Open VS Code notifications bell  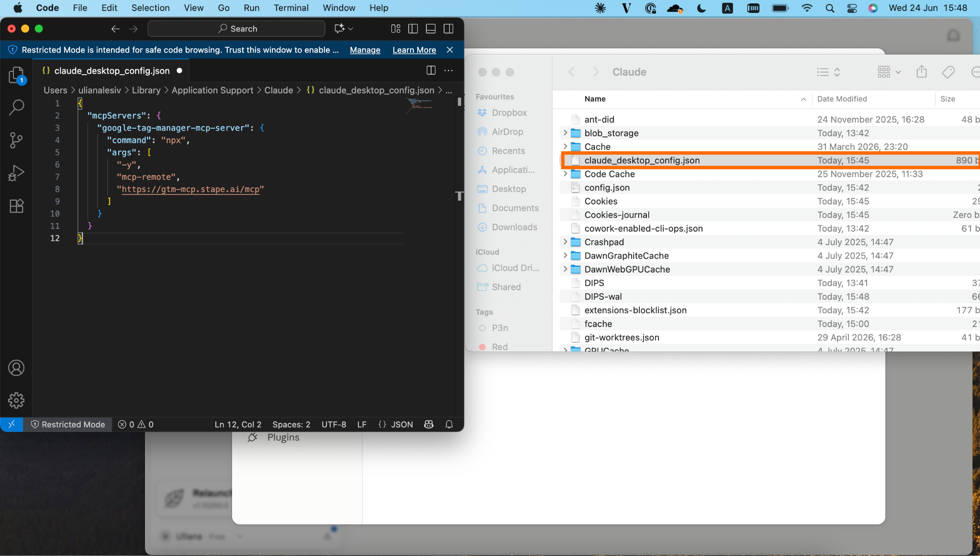tap(449, 424)
